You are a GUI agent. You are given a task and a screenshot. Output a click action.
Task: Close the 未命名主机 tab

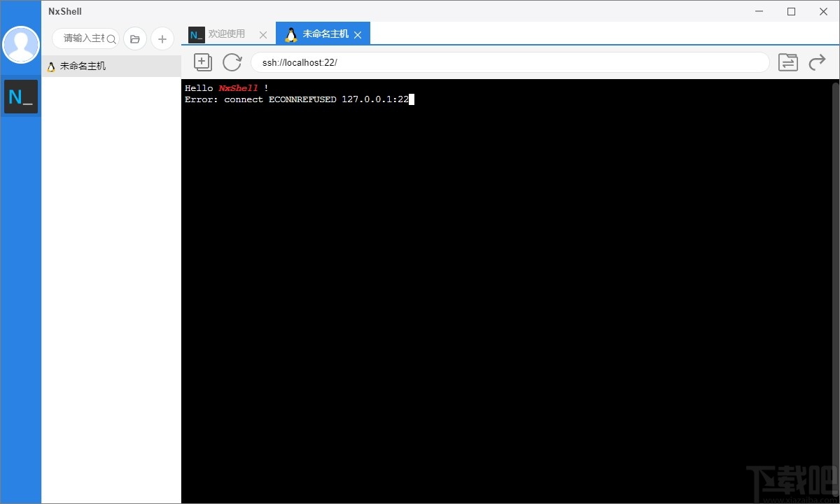[x=358, y=34]
